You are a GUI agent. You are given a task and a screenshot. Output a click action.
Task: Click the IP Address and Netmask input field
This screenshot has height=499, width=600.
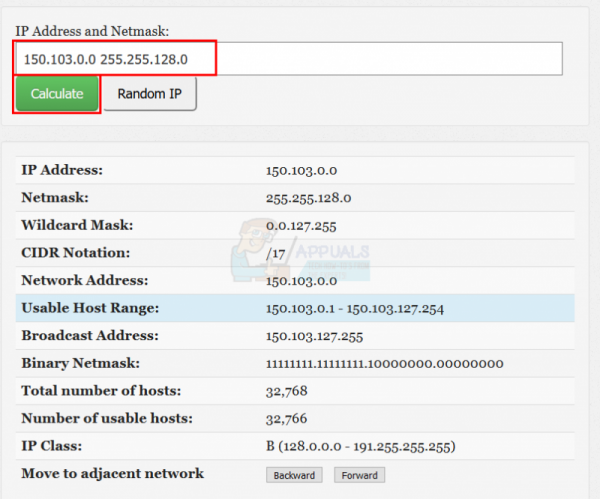289,59
